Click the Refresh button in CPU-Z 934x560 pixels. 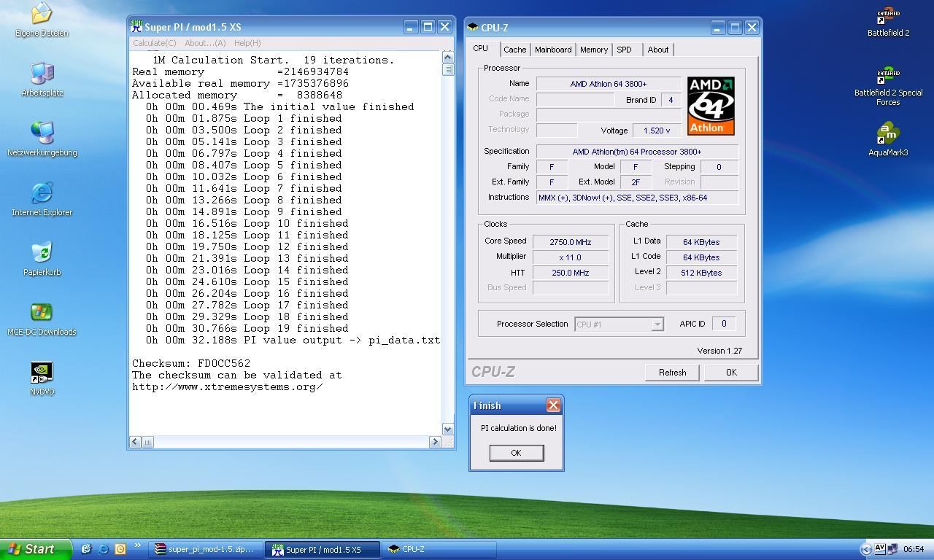point(672,372)
